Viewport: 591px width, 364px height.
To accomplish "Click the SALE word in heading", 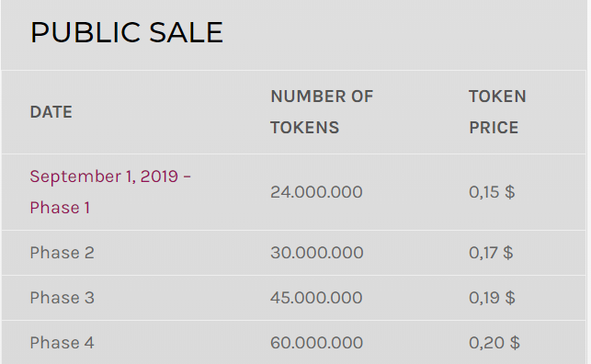I will coord(187,32).
